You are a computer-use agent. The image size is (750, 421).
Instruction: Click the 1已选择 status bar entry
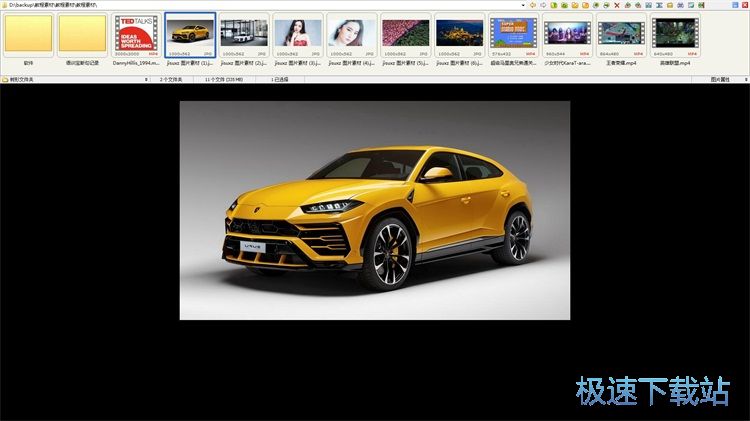point(280,79)
